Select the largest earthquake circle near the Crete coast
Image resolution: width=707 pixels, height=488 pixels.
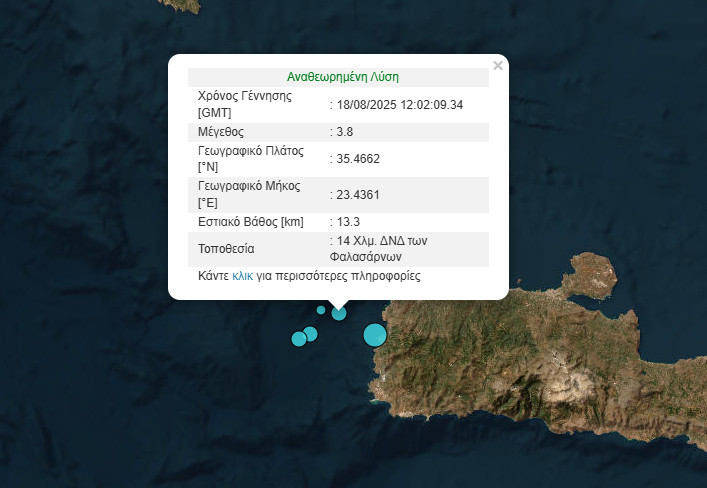click(374, 335)
